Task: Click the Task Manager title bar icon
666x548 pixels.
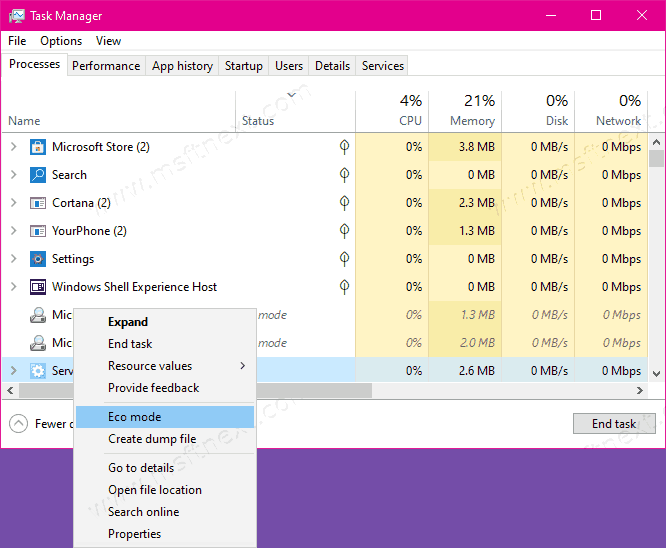Action: click(x=17, y=16)
